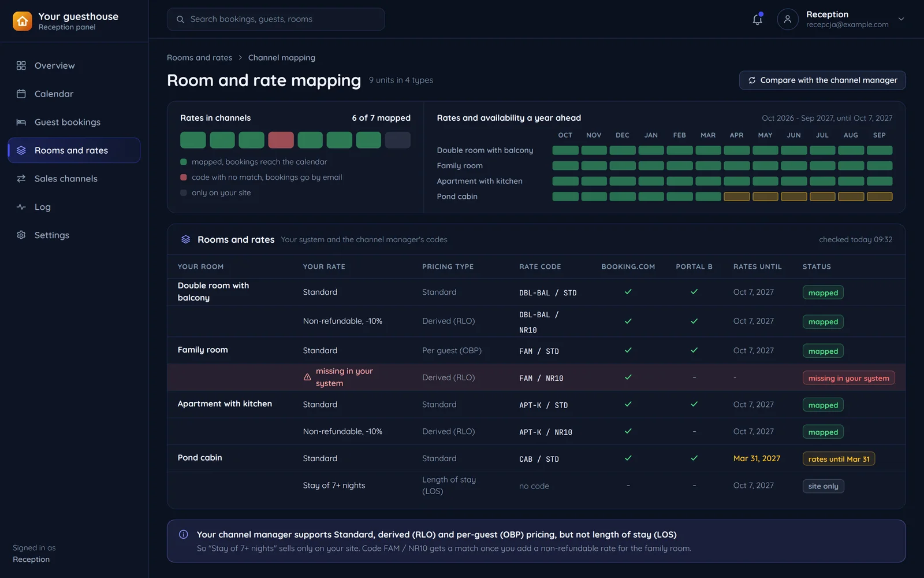This screenshot has height=578, width=924.
Task: Click the Overview grid icon
Action: 21,65
